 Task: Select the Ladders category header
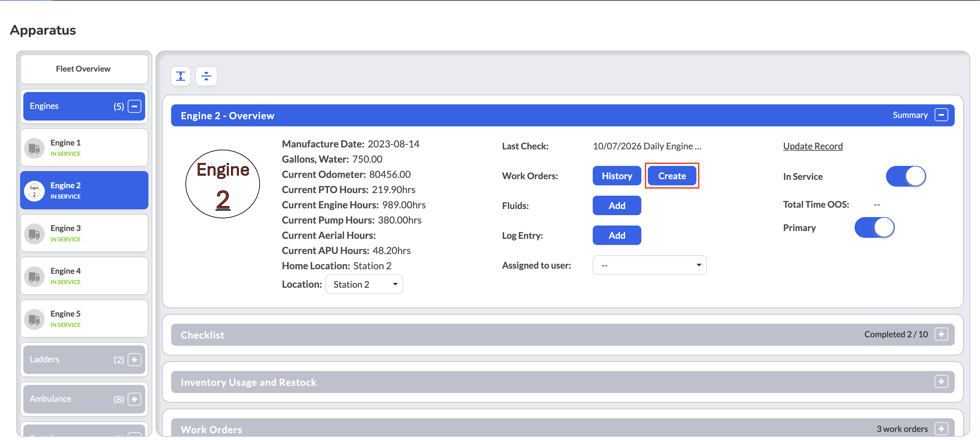(84, 359)
